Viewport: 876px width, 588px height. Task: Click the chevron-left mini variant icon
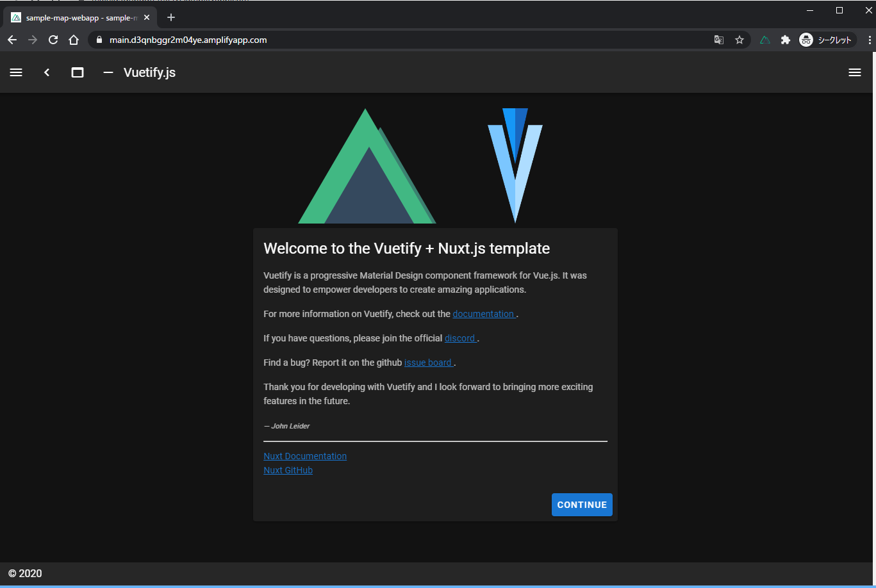pos(47,72)
